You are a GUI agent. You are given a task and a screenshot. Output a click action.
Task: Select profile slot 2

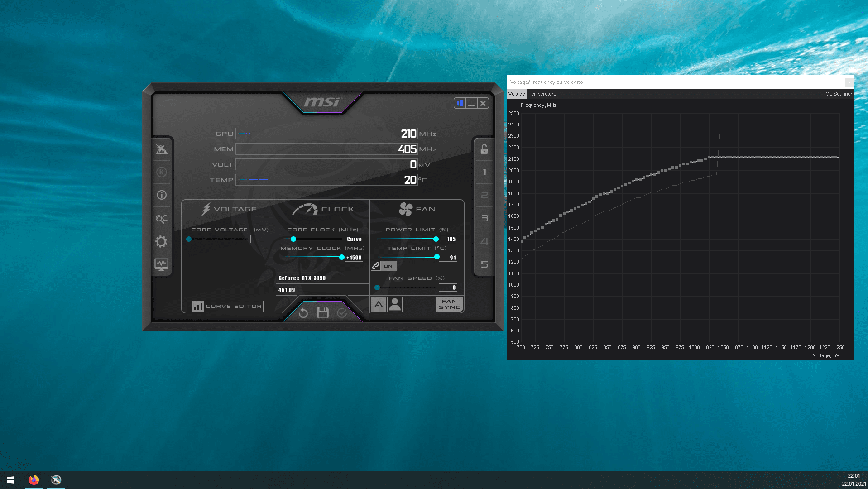click(484, 195)
